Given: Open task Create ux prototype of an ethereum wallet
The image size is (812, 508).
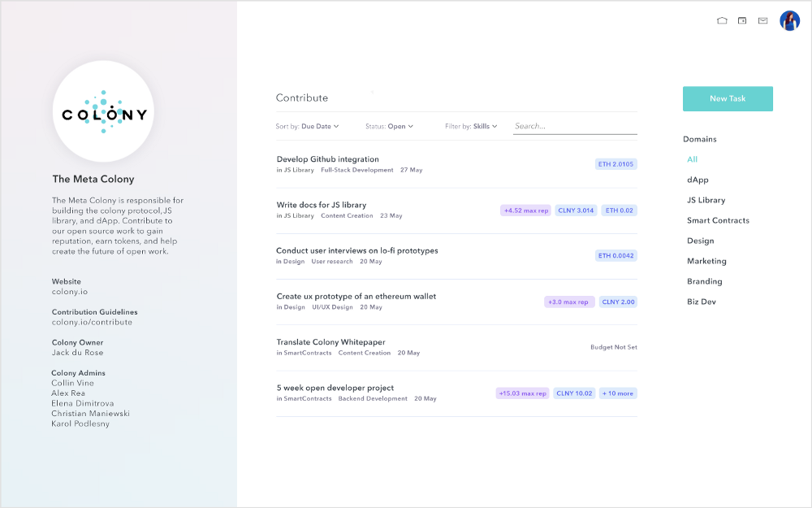Looking at the screenshot, I should click(x=356, y=296).
